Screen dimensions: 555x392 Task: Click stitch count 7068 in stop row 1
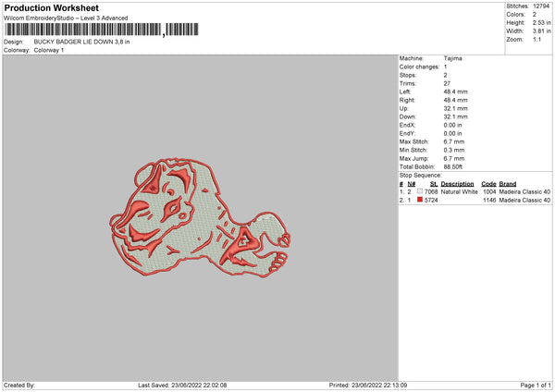(x=431, y=191)
